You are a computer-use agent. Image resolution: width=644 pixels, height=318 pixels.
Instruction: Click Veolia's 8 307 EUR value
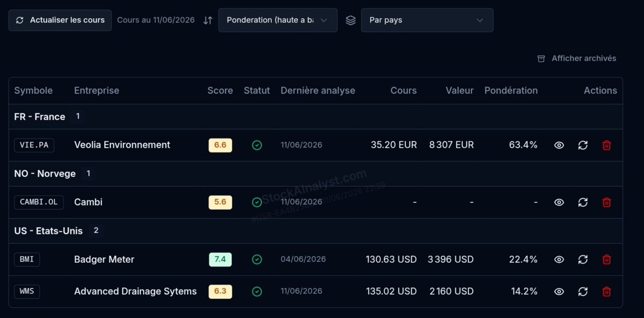click(x=451, y=144)
